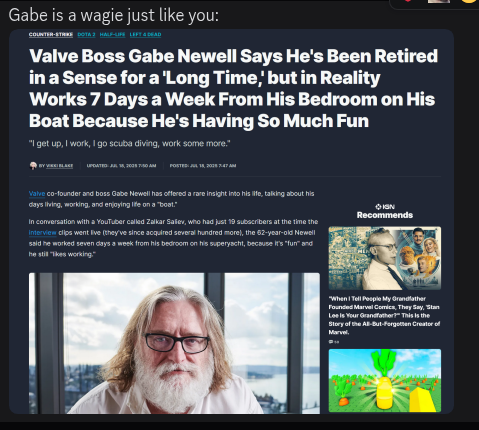Click the interview hyperlink in the article
The image size is (479, 430).
[42, 233]
